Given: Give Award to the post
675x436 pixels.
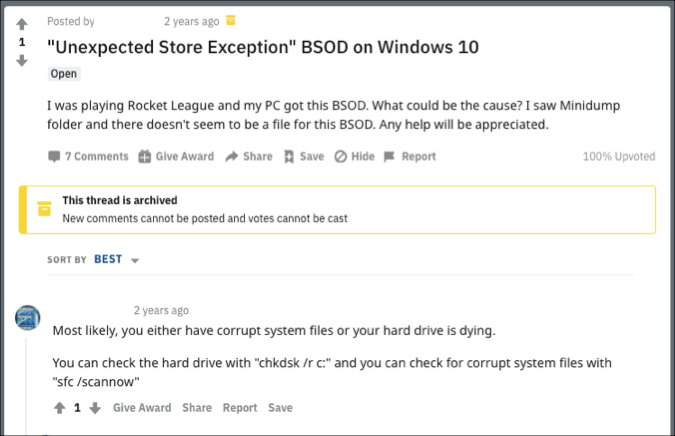Looking at the screenshot, I should [176, 156].
